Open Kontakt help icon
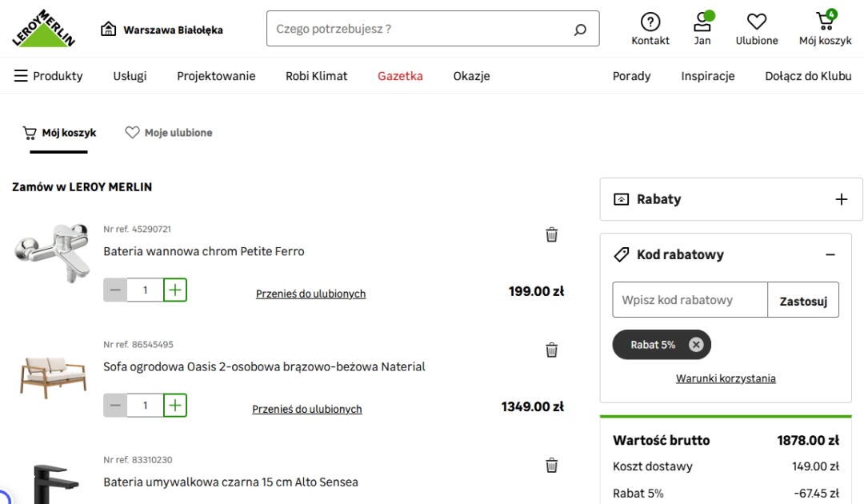 [650, 22]
